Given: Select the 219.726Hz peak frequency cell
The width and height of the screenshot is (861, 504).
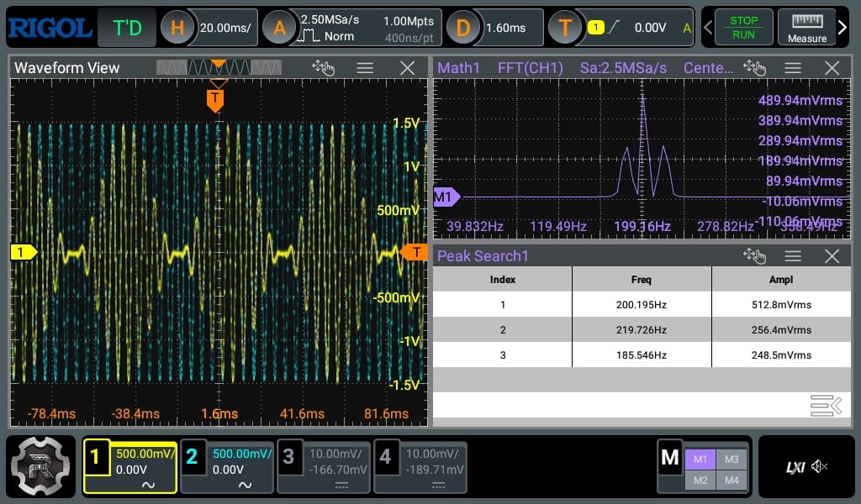Looking at the screenshot, I should click(x=642, y=329).
